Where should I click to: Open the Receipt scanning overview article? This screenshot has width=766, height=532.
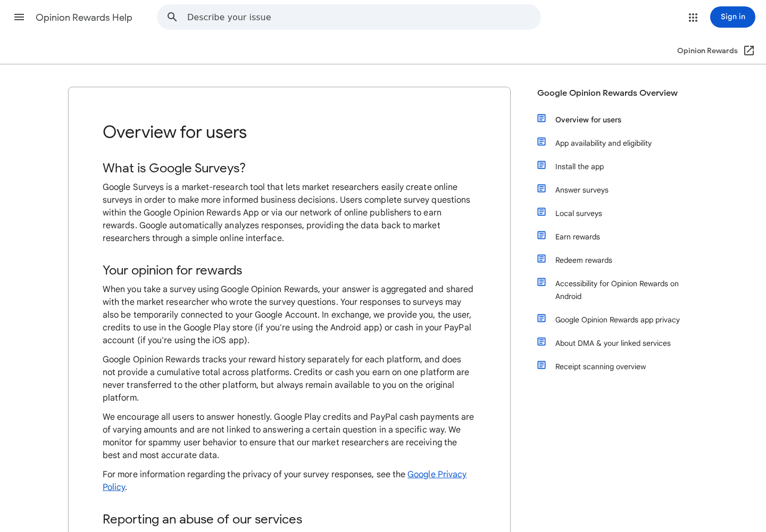[601, 367]
